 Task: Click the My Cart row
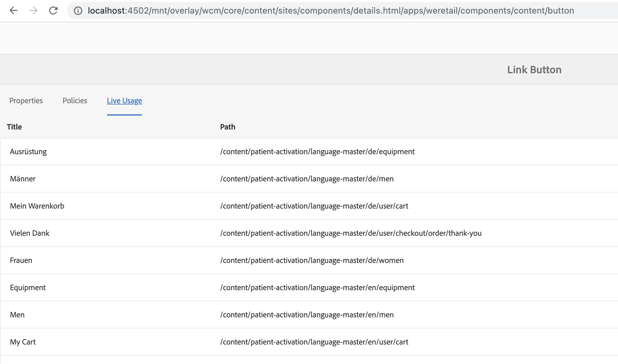point(23,342)
